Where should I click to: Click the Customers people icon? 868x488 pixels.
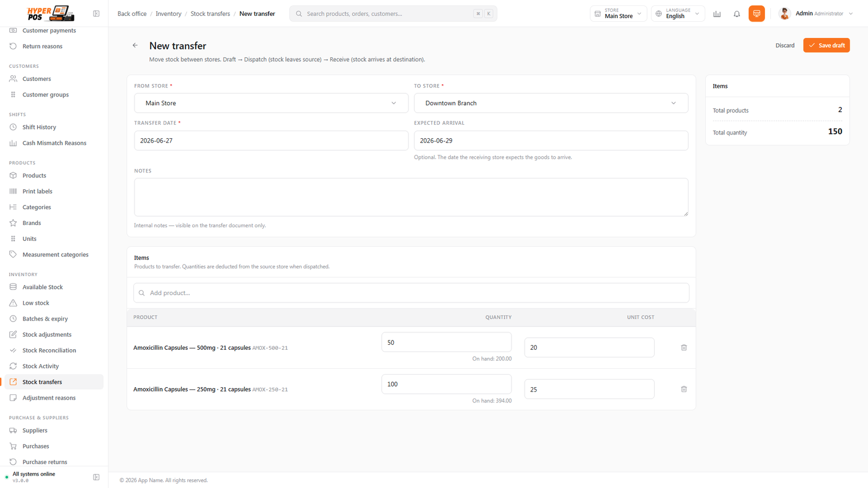[x=13, y=79]
